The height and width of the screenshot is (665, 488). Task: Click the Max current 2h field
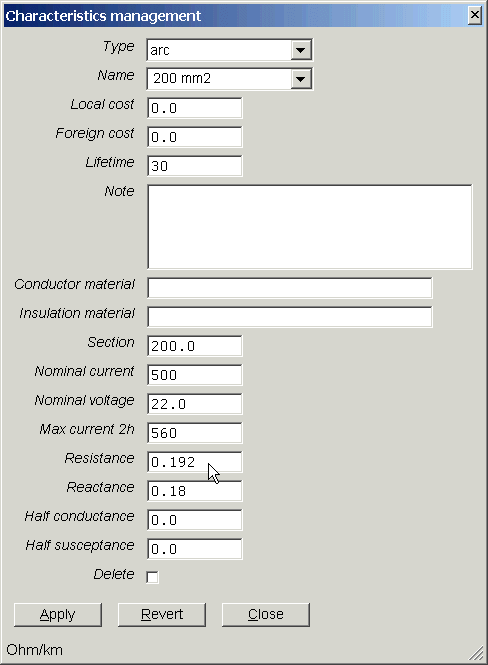point(195,433)
